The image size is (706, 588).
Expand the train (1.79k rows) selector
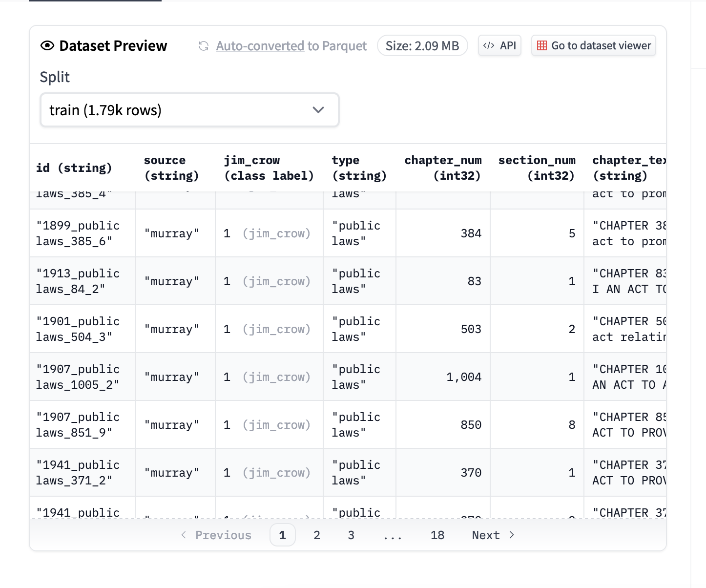coord(189,110)
